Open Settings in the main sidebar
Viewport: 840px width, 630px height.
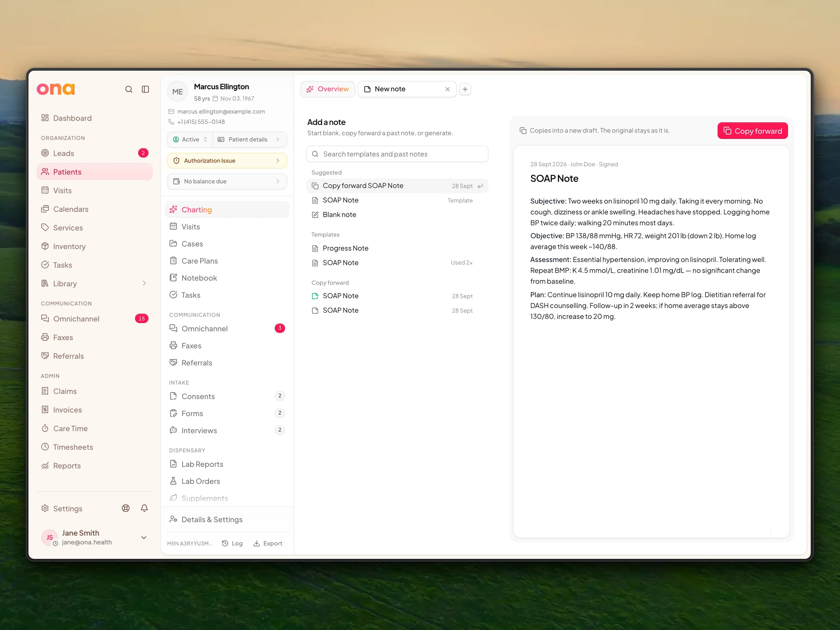coord(68,508)
